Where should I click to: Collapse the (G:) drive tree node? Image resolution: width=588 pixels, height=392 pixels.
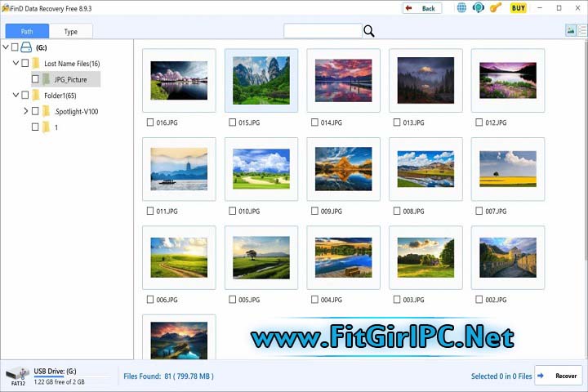tap(7, 47)
